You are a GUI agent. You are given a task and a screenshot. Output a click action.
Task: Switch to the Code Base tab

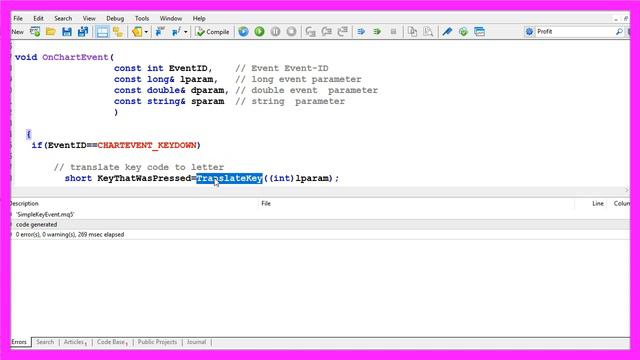tap(112, 342)
